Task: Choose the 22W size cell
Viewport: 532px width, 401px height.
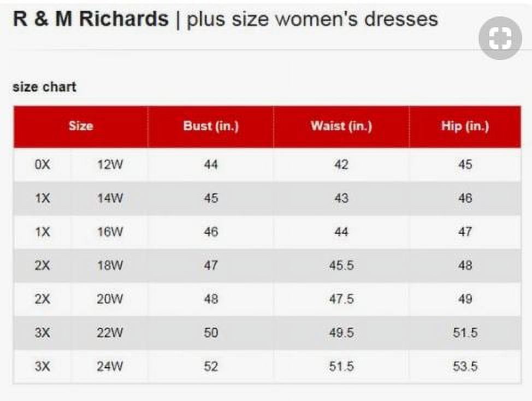Action: tap(110, 332)
